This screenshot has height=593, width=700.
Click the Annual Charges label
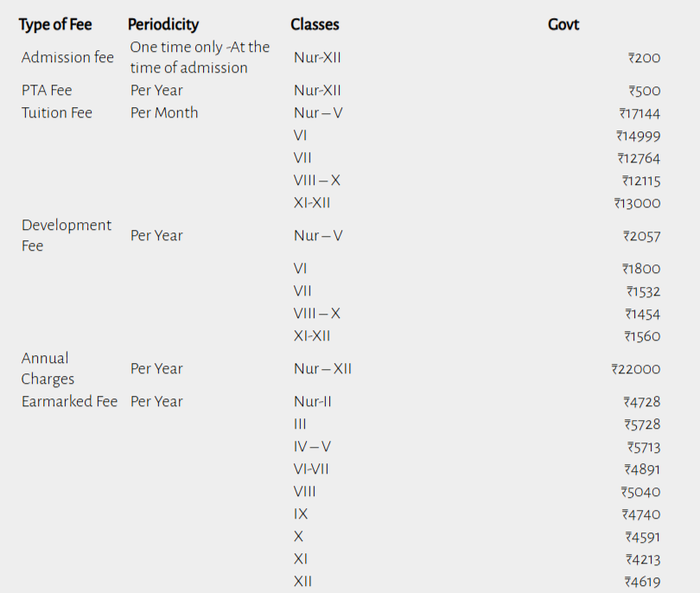(x=48, y=368)
